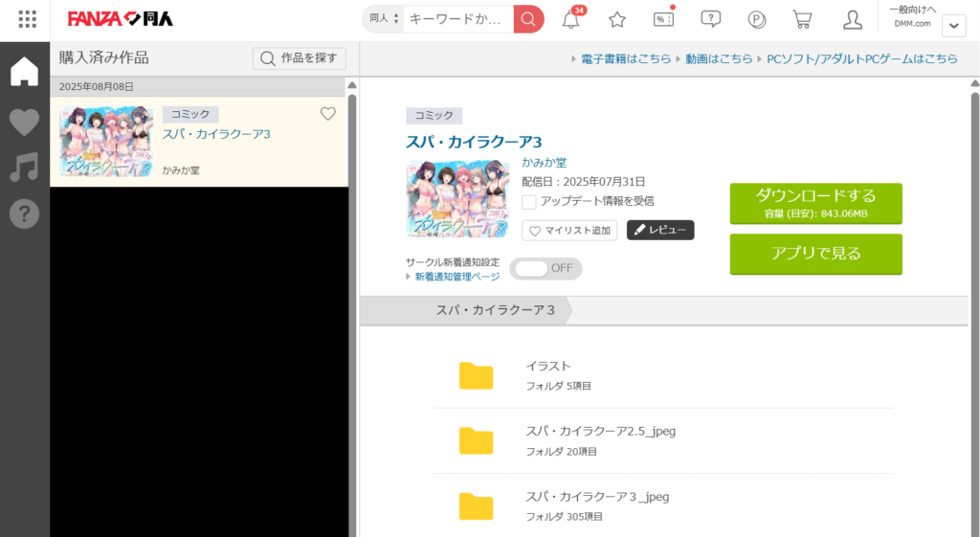Open the 同人 category selector dropdown

pos(384,19)
